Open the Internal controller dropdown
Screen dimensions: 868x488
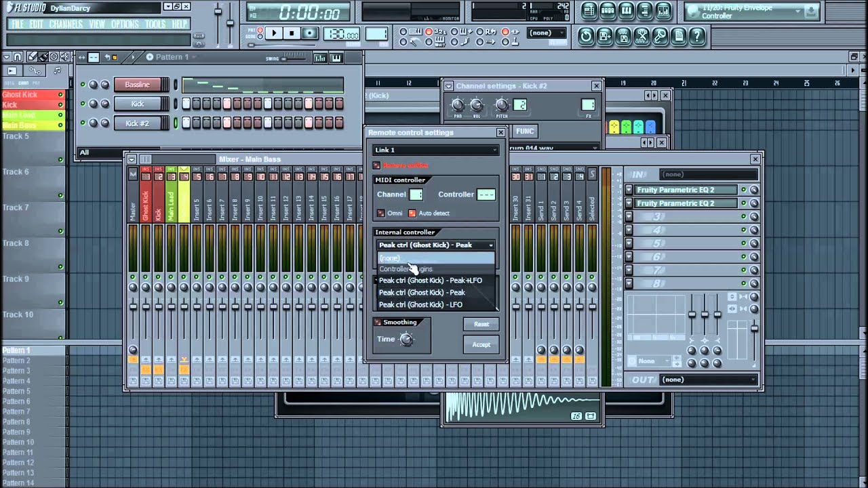436,245
